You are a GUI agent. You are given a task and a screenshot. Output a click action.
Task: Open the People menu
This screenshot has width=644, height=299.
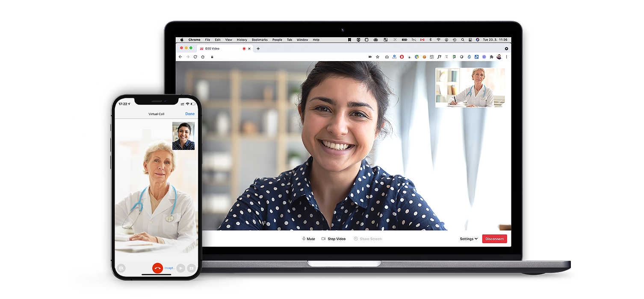(277, 40)
